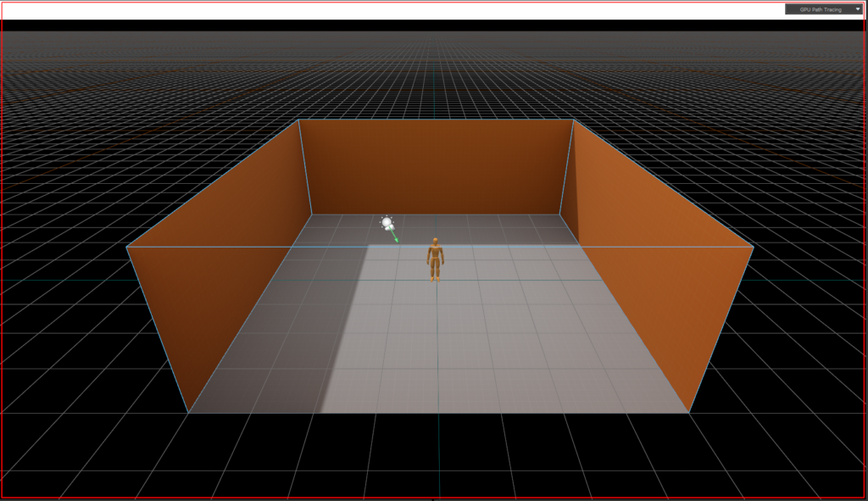Click the green light direction arrow
This screenshot has height=501, width=868.
pos(394,237)
